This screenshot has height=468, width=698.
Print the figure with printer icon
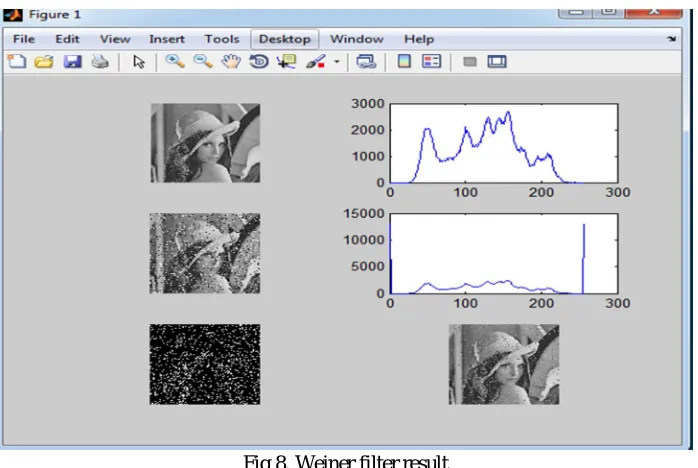pos(100,61)
